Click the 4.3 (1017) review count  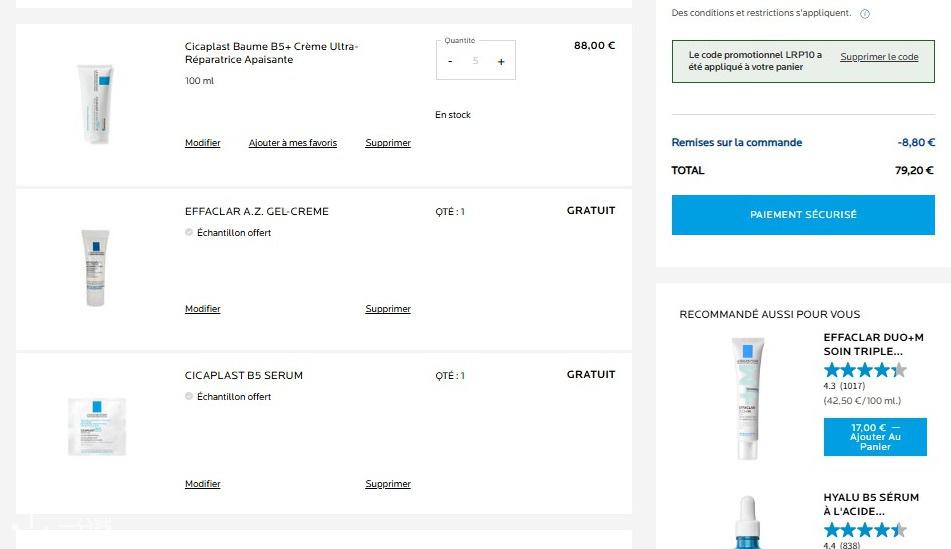(844, 386)
